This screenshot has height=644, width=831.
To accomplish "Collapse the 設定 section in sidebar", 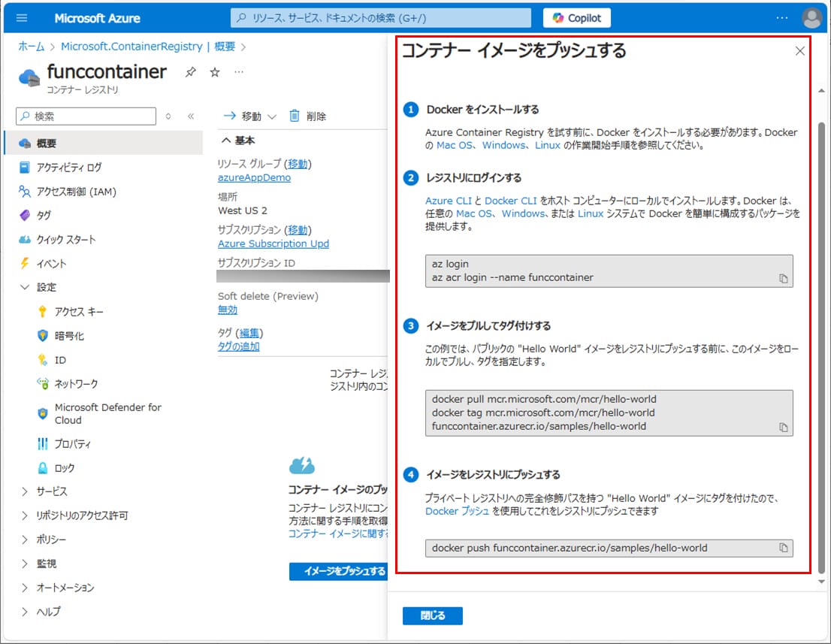I will [x=25, y=287].
